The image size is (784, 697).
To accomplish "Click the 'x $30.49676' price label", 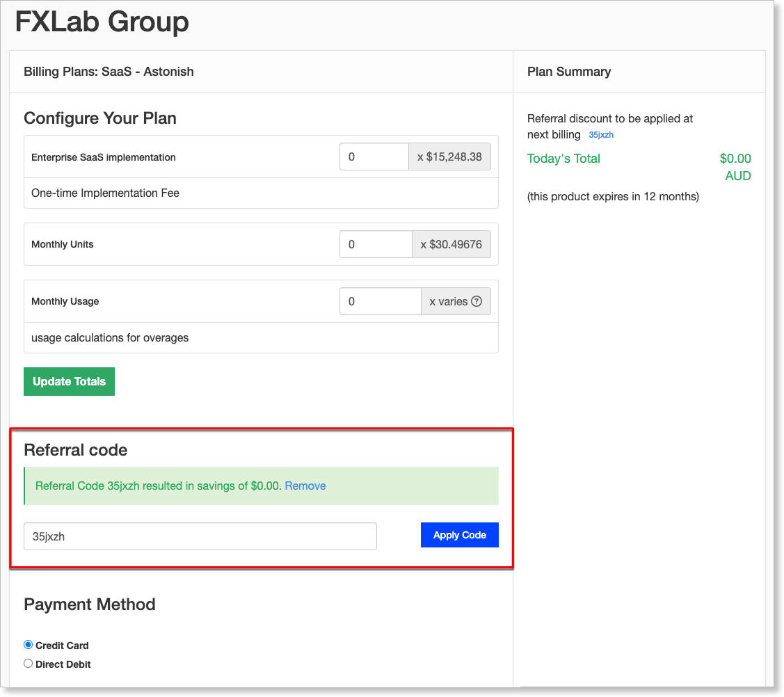I will click(x=451, y=244).
